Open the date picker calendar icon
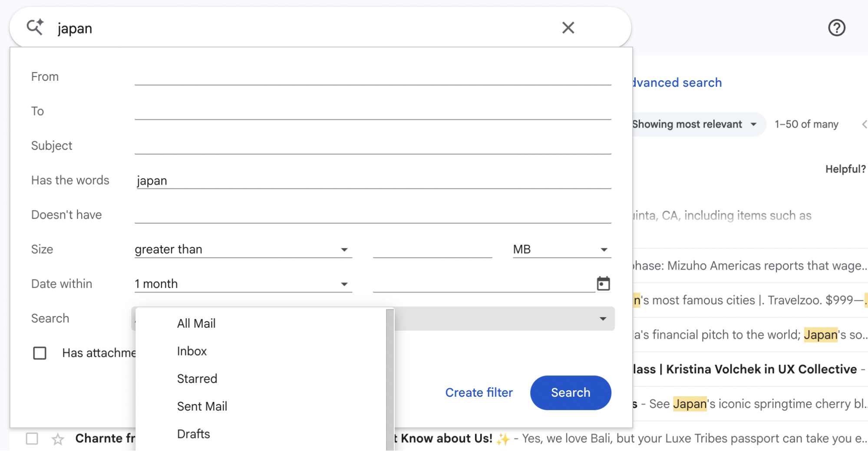 603,283
